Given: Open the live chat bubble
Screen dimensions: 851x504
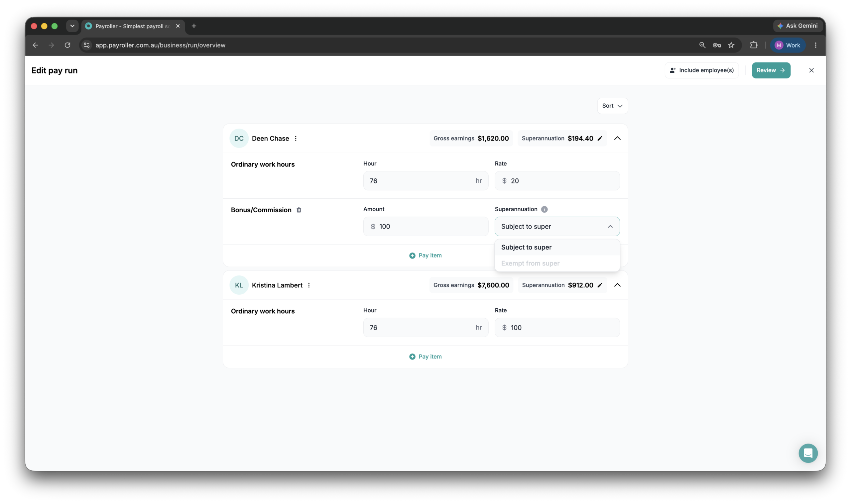Looking at the screenshot, I should coord(808,453).
